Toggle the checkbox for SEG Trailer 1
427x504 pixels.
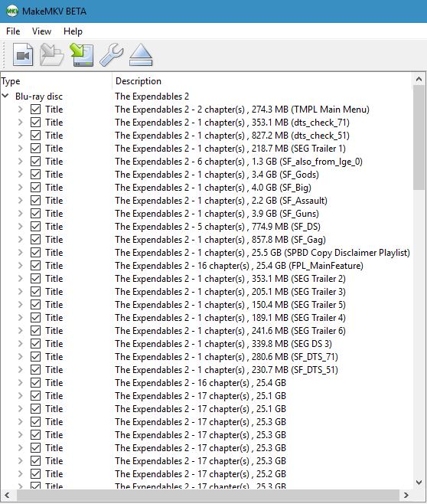coord(36,149)
